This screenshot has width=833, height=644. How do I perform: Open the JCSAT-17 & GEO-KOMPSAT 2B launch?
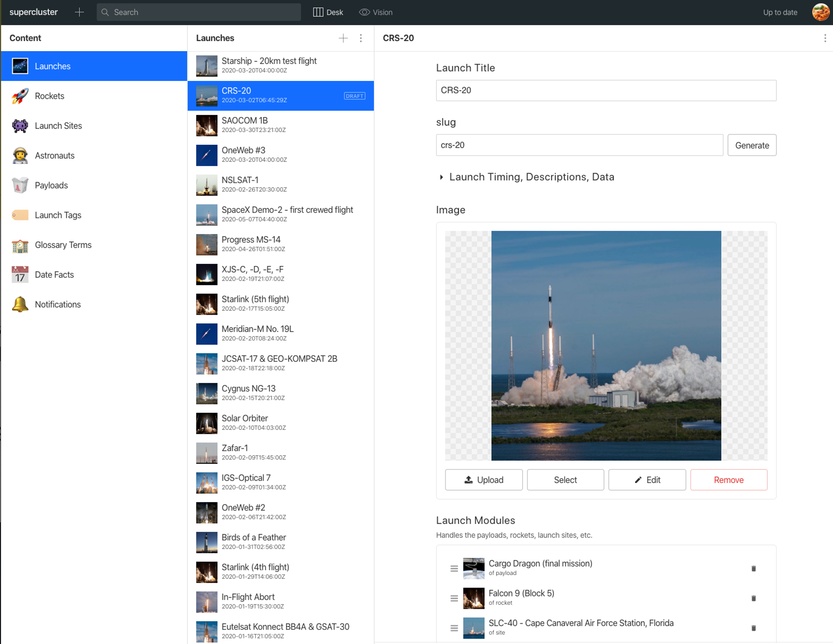click(280, 363)
